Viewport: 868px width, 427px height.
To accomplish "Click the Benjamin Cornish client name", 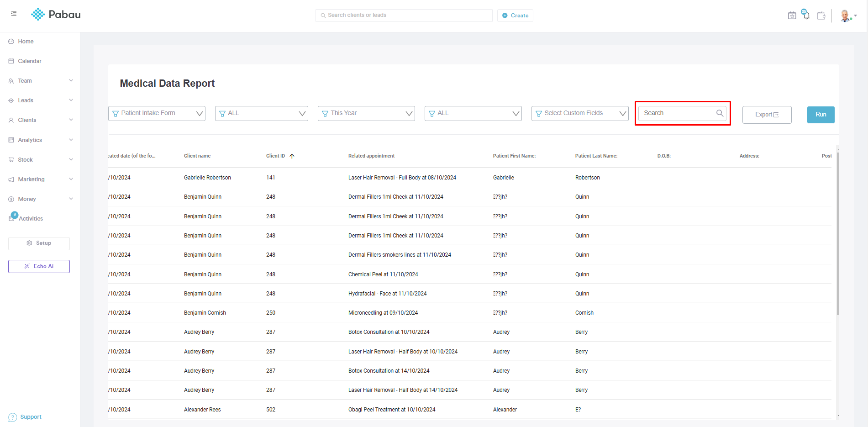I will 205,313.
